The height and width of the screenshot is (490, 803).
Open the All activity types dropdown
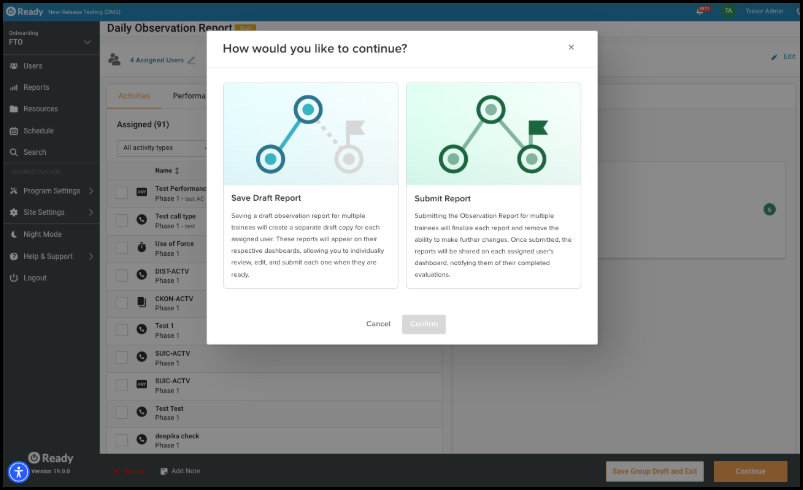click(162, 148)
